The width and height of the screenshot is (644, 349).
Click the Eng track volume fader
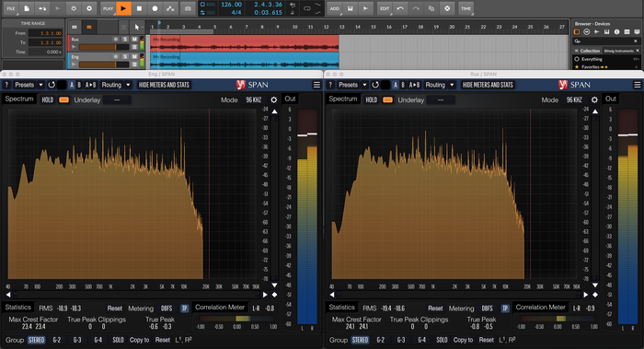pos(104,64)
